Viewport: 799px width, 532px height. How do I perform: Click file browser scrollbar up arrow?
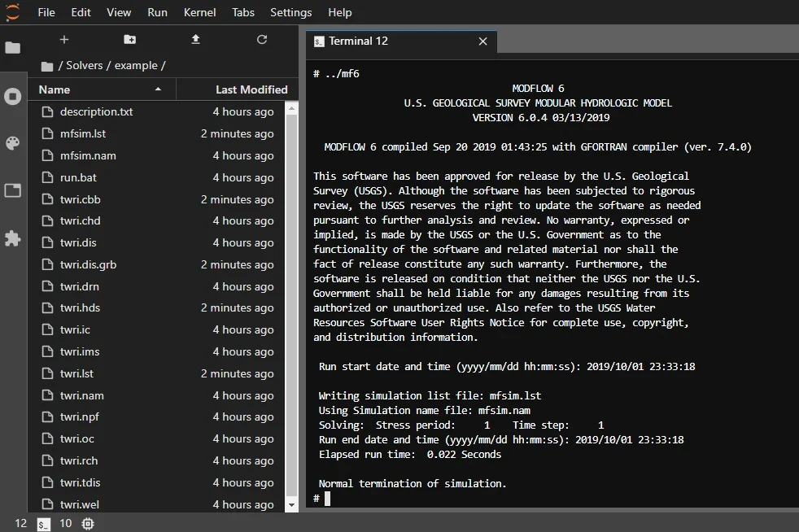[291, 108]
